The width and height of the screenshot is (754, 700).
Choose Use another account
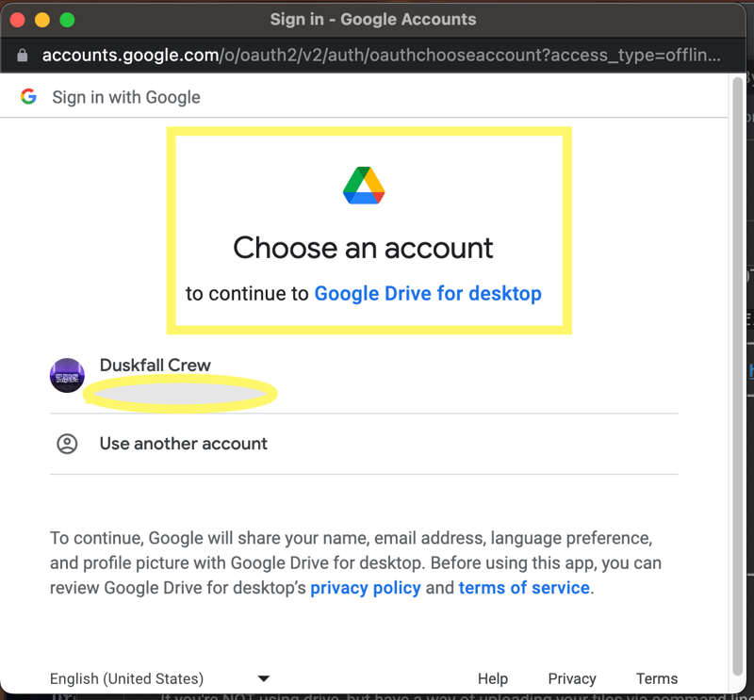pos(364,444)
